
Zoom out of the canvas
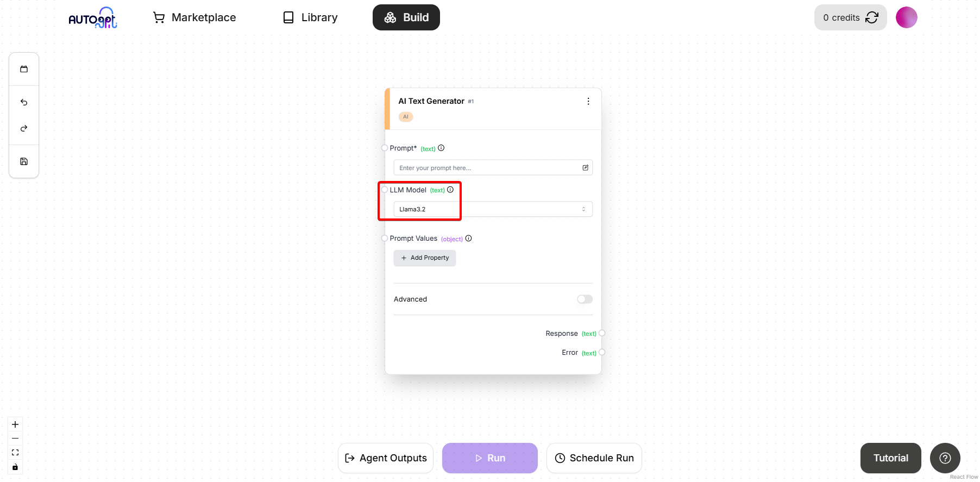click(15, 439)
